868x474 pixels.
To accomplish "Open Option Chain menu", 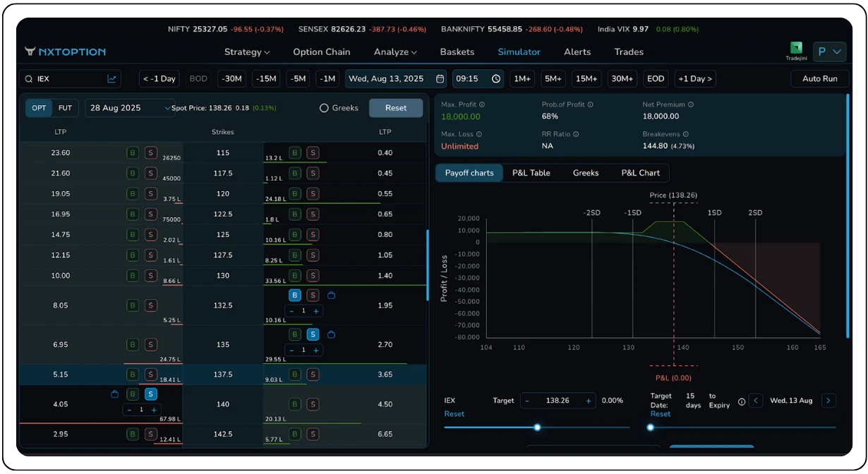I will click(322, 52).
